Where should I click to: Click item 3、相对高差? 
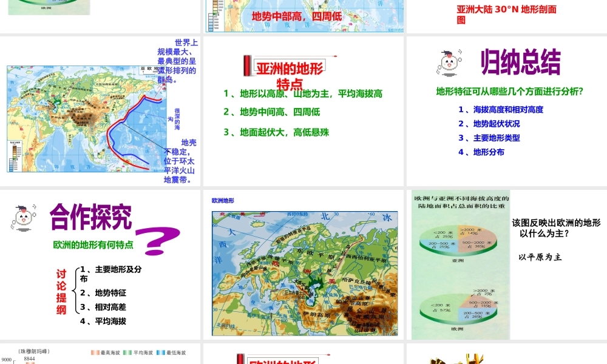pos(103,307)
